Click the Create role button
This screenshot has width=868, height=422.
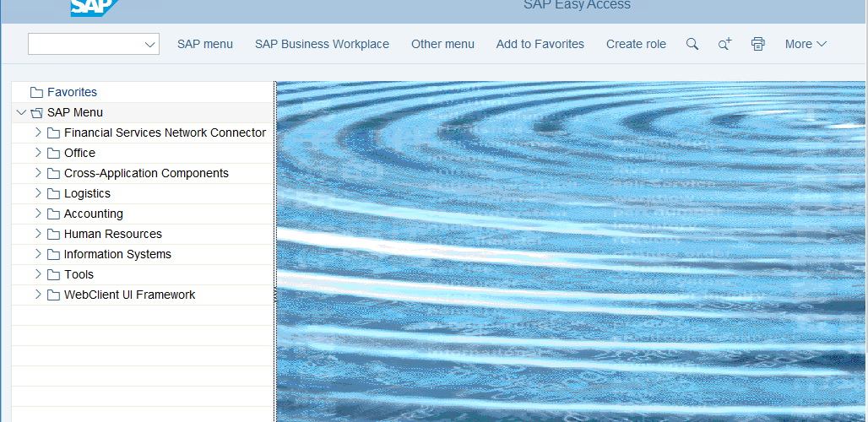(x=636, y=44)
